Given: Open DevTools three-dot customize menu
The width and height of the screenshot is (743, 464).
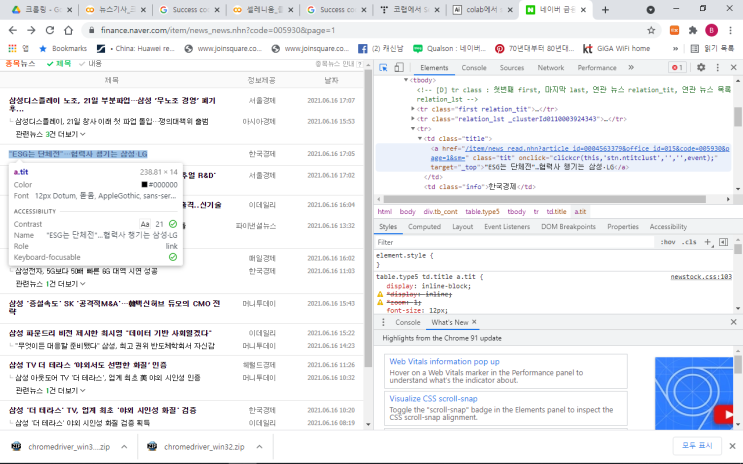Looking at the screenshot, I should tap(717, 67).
